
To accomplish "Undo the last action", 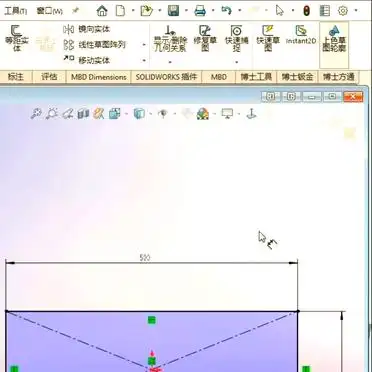I will [x=226, y=11].
